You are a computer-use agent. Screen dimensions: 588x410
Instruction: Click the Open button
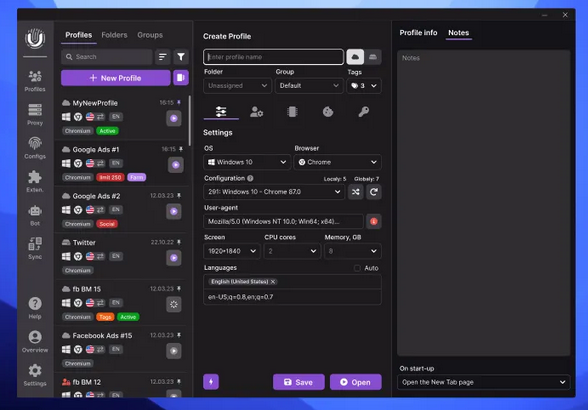point(356,382)
